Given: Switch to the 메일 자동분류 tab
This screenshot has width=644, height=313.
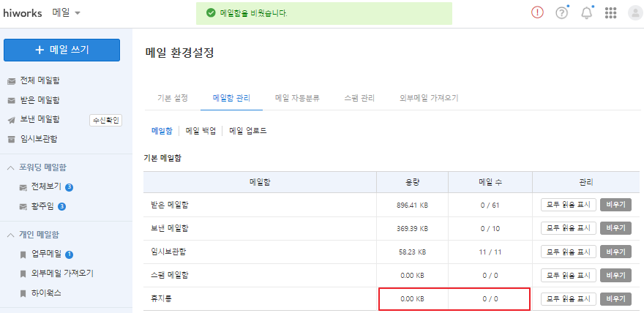Looking at the screenshot, I should coord(297,97).
